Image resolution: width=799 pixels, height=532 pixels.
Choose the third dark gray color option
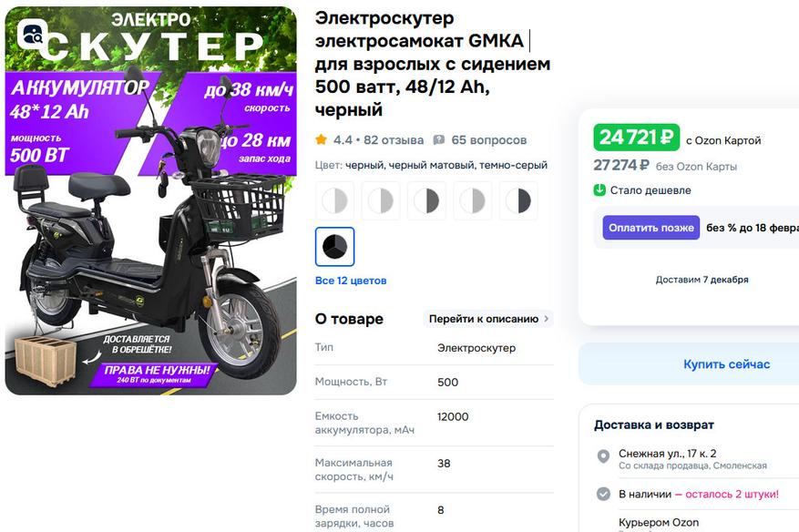click(x=426, y=200)
